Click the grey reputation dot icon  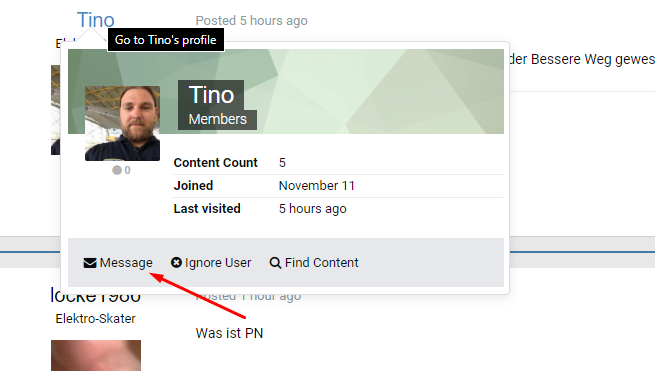tap(117, 170)
